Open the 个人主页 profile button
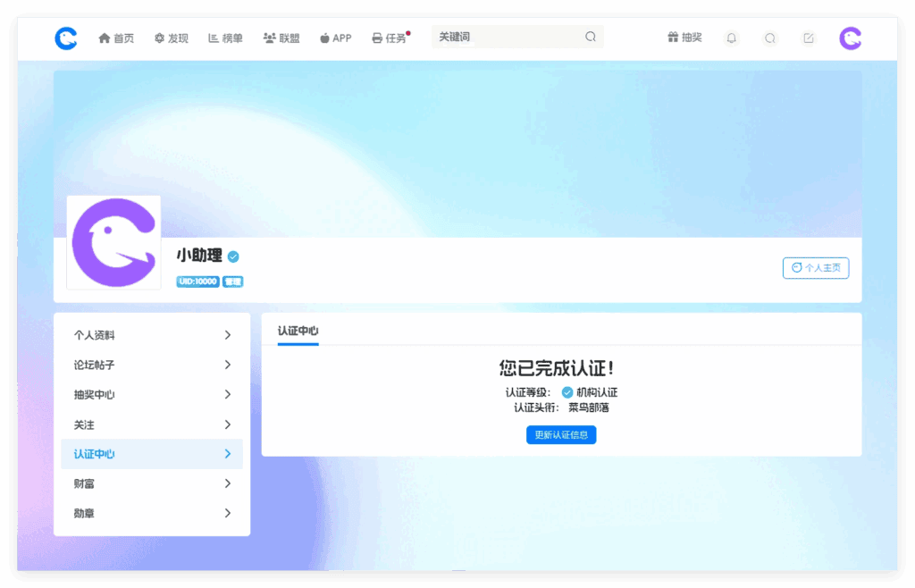The width and height of the screenshot is (915, 588). (x=816, y=268)
